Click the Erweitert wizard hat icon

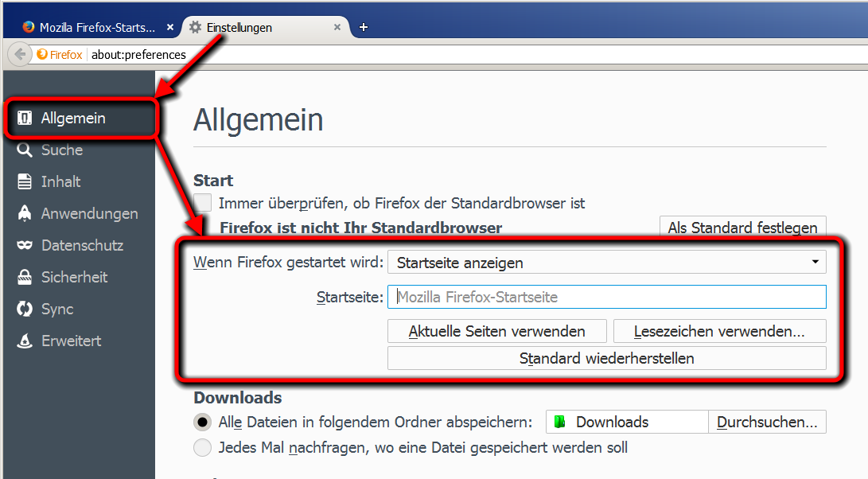[x=25, y=341]
